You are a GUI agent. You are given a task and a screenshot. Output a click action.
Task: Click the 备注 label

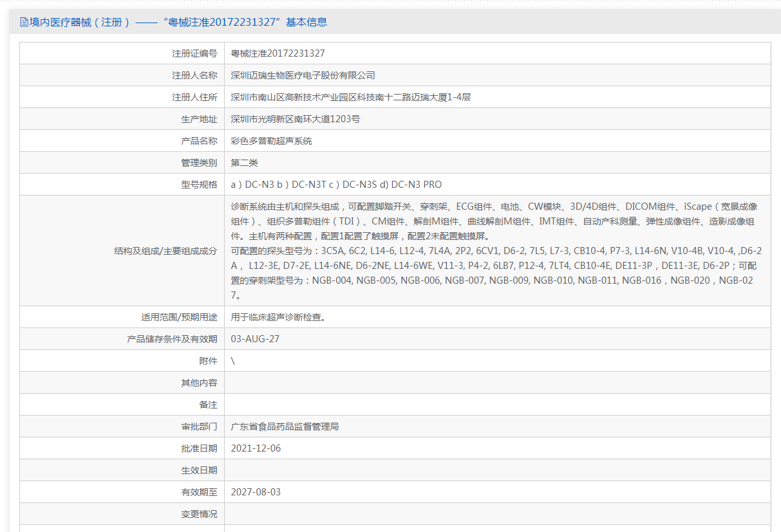coord(208,405)
